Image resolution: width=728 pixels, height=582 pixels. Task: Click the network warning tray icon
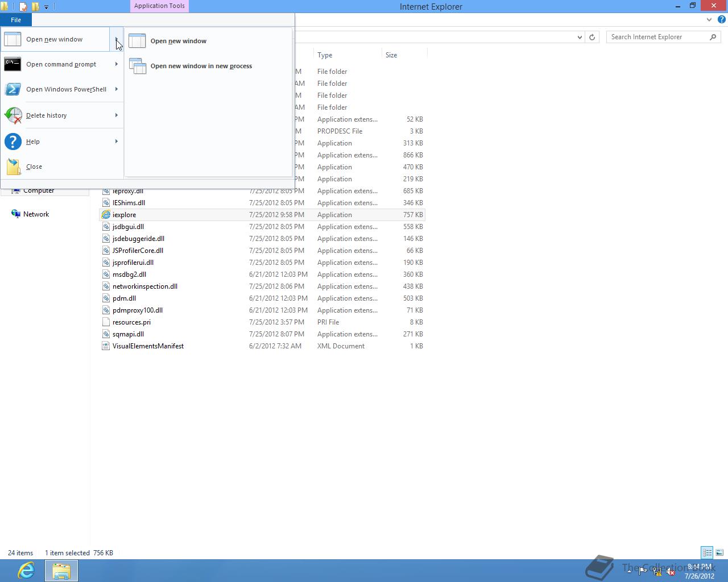tap(657, 572)
